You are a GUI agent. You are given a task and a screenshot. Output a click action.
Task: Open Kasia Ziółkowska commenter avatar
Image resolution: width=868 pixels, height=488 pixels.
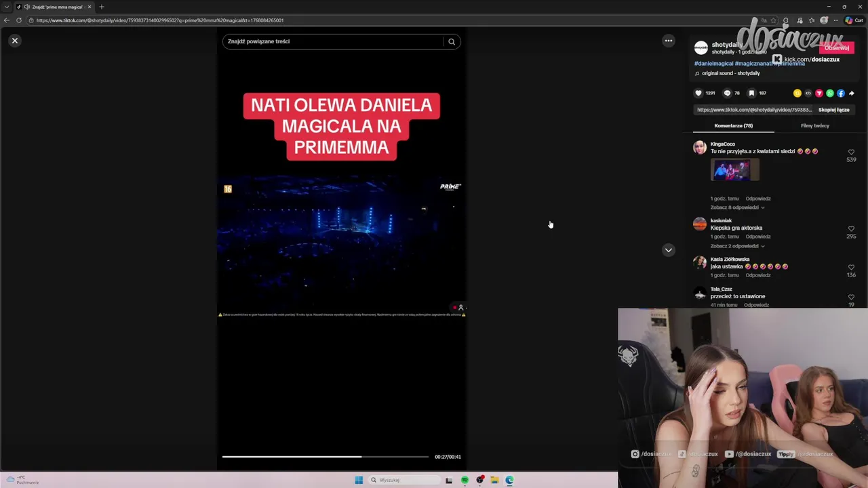pos(700,263)
